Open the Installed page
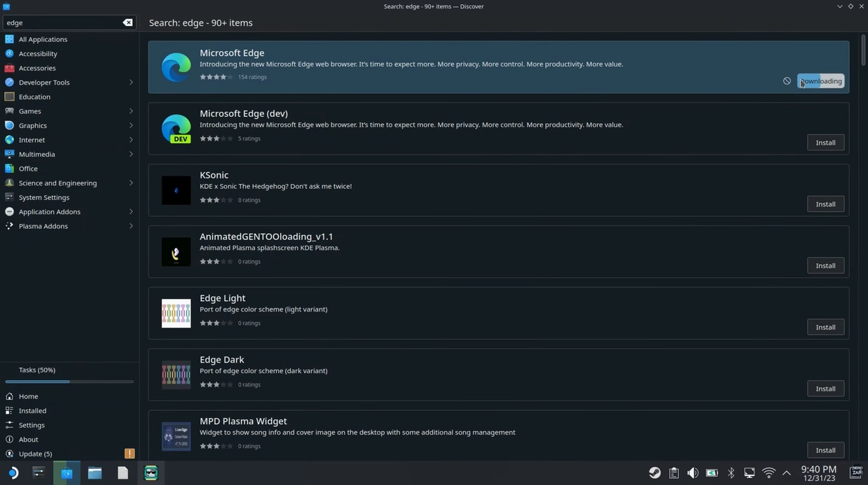 32,411
